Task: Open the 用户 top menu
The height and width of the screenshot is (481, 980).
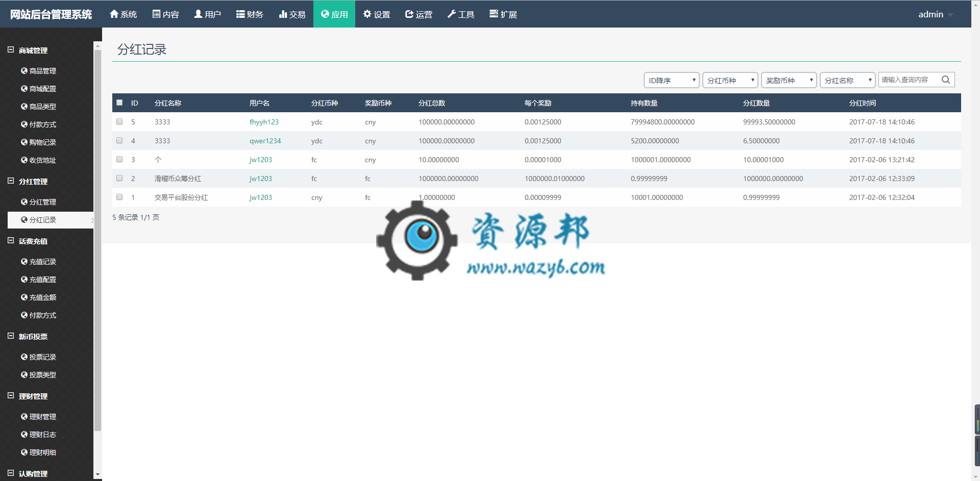Action: 208,14
